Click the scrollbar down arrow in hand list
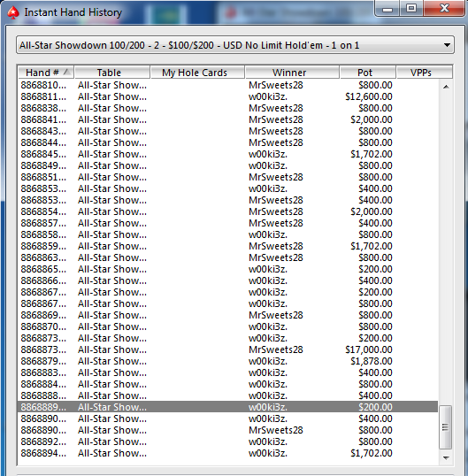Screen dimensions: 468x476 446,457
